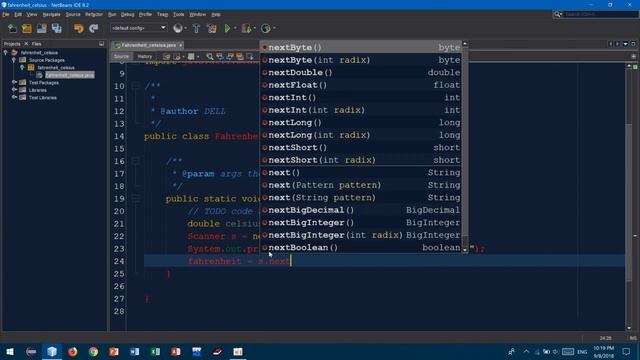Click the autocomplete list's vertical scrollbar

click(x=465, y=147)
